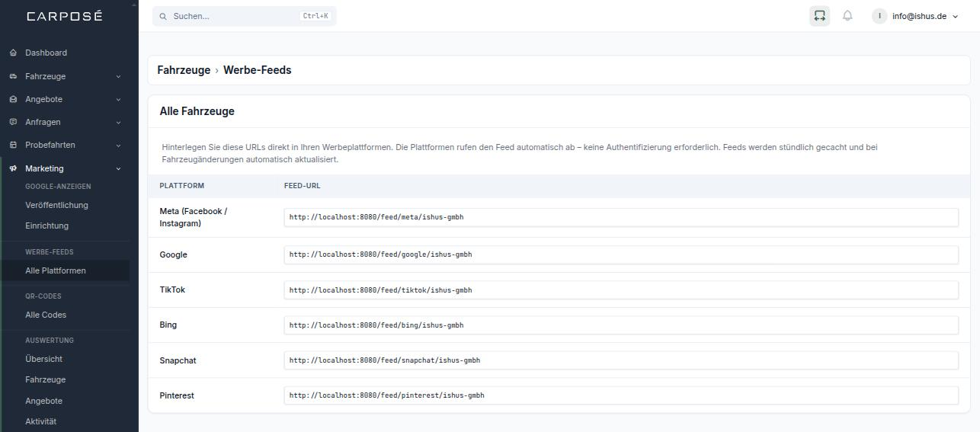980x432 pixels.
Task: Click the Bing feed URL field
Action: click(621, 325)
